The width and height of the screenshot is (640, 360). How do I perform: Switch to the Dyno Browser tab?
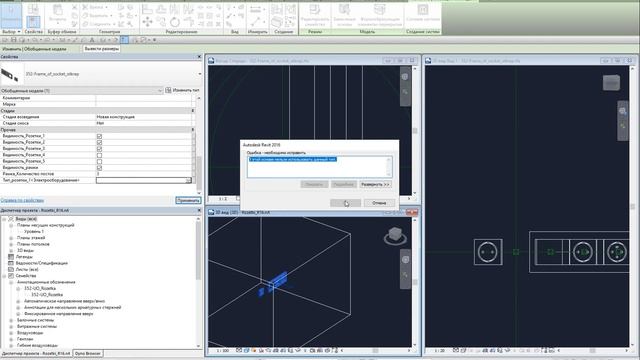pyautogui.click(x=88, y=353)
